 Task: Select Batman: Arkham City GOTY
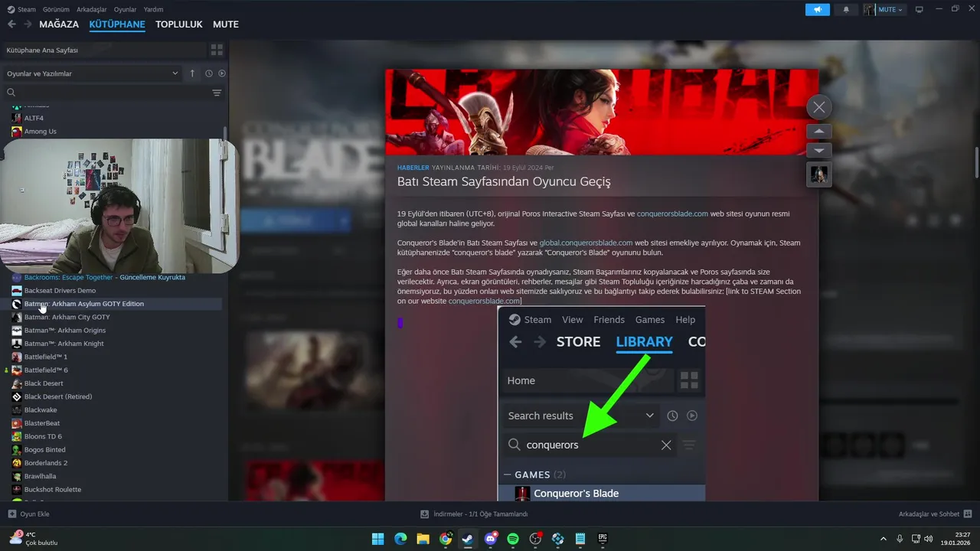[x=67, y=317]
